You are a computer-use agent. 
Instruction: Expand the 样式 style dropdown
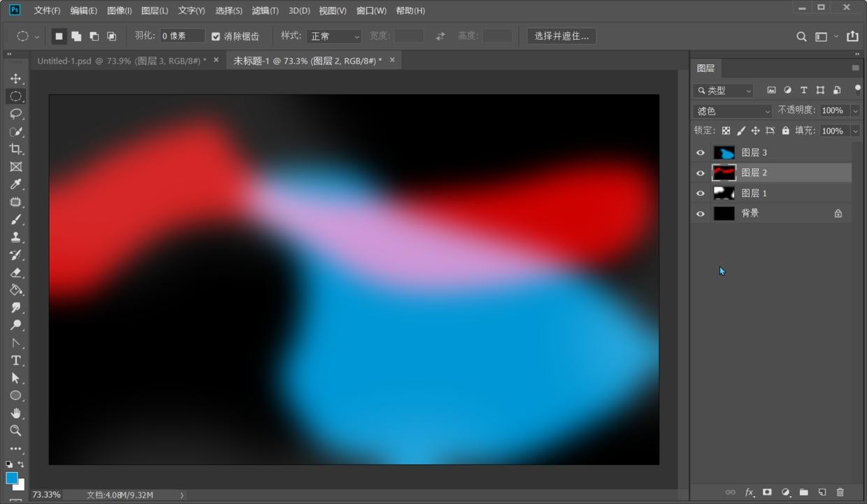point(334,36)
